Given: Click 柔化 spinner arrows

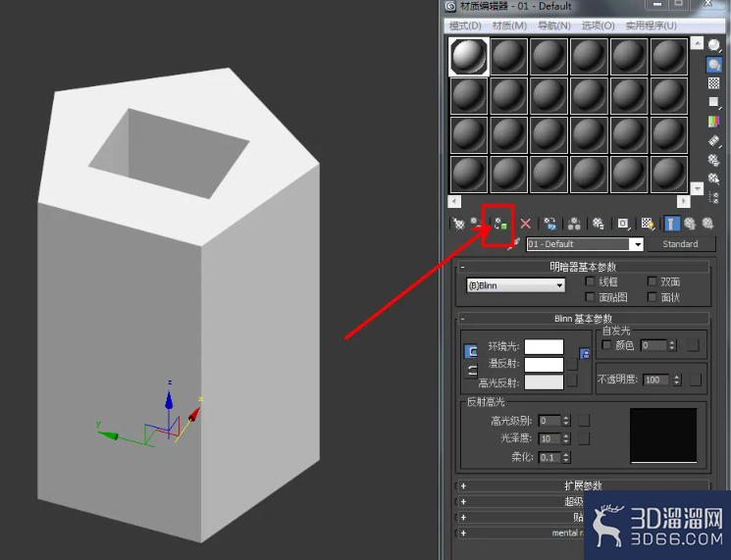Looking at the screenshot, I should click(x=566, y=457).
